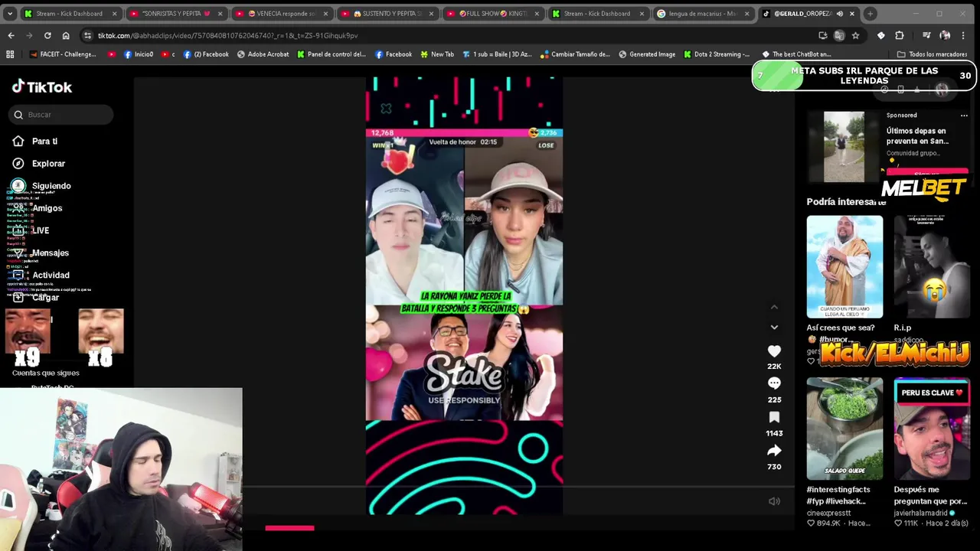Click the TikTok logo
This screenshot has height=551, width=980.
click(x=42, y=86)
